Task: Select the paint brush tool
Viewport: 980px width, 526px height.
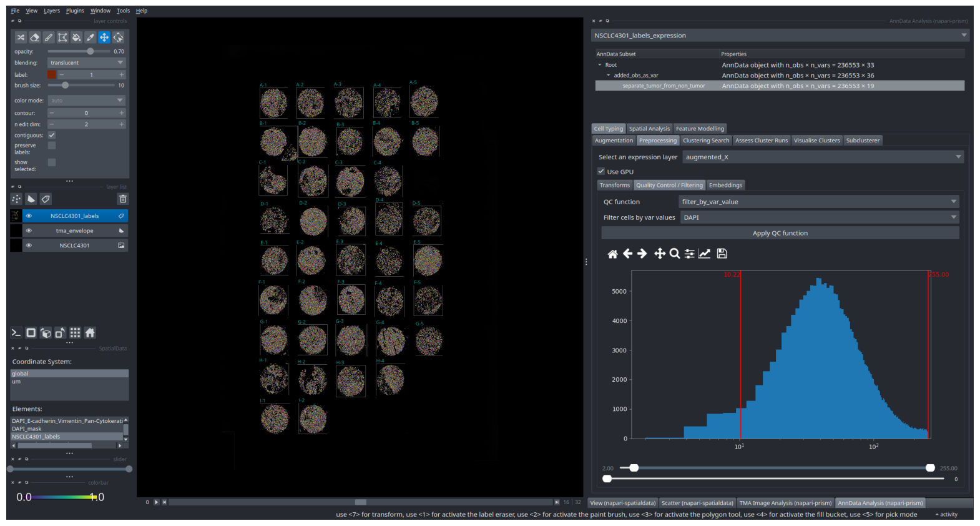Action: (x=49, y=37)
